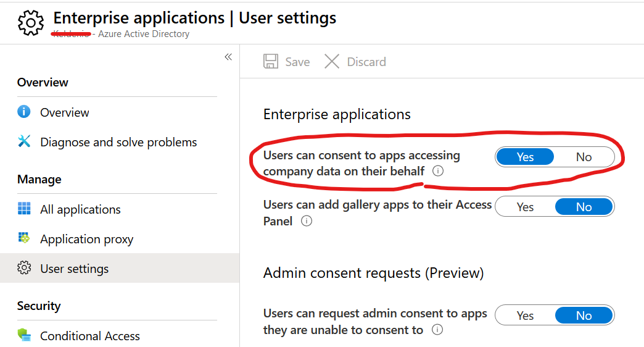This screenshot has width=644, height=347.
Task: Open Diagnose and solve problems page
Action: 118,142
